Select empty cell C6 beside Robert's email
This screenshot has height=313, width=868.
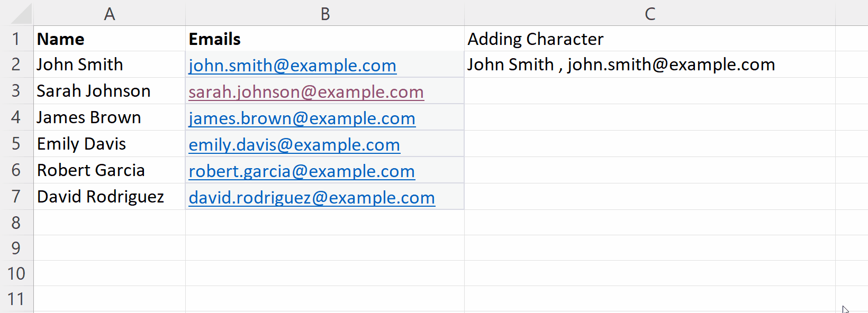[650, 170]
